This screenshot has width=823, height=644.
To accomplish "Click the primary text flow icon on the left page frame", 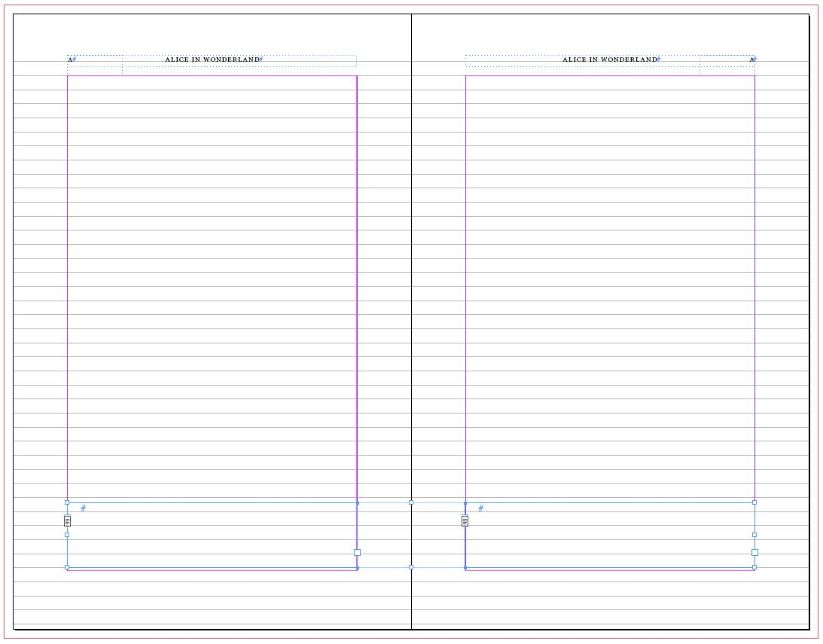I will tap(67, 520).
